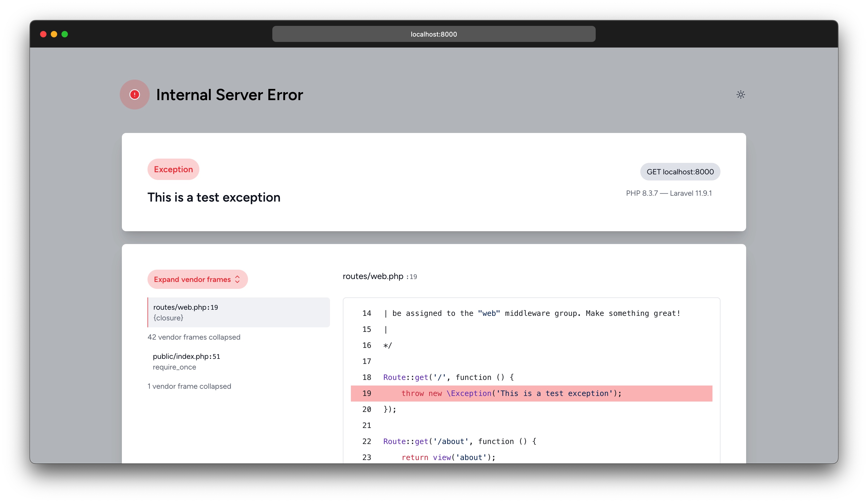Click highlighted code line 19

[532, 394]
